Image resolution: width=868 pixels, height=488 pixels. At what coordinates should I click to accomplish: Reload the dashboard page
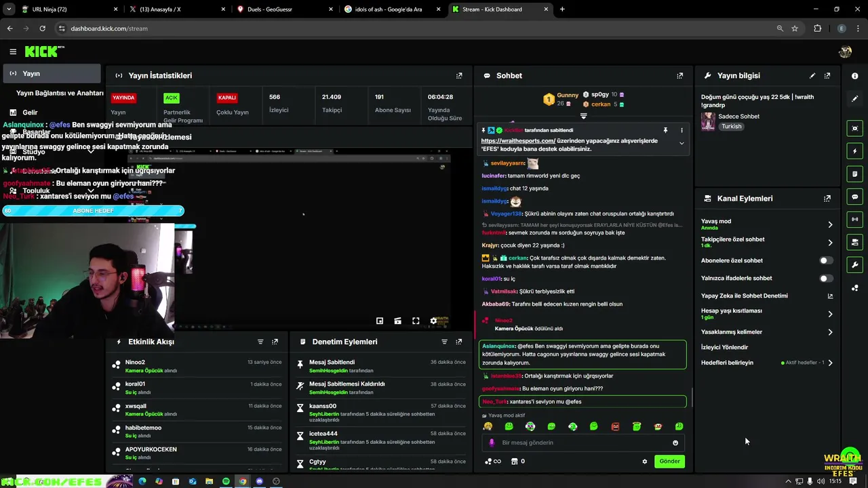[x=42, y=28]
